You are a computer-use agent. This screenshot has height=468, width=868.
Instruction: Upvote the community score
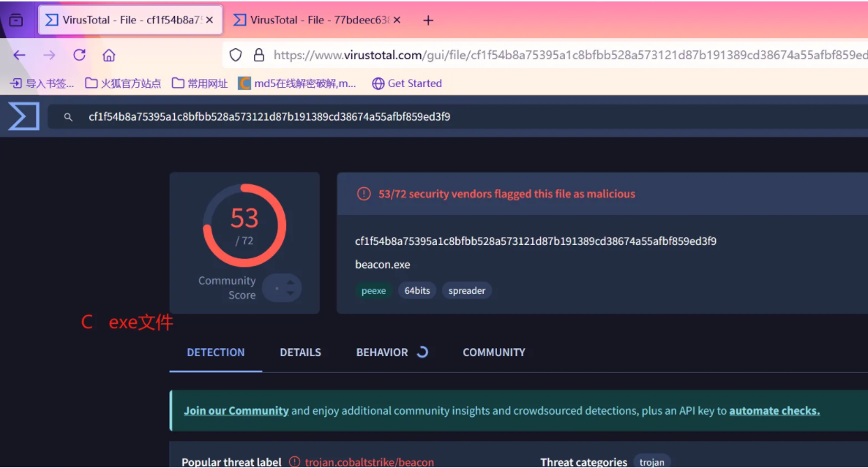291,282
